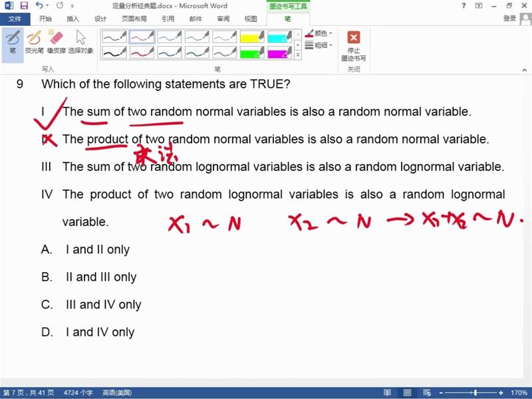Switch to the Review (审阅) tab
The image size is (532, 399).
pyautogui.click(x=223, y=19)
